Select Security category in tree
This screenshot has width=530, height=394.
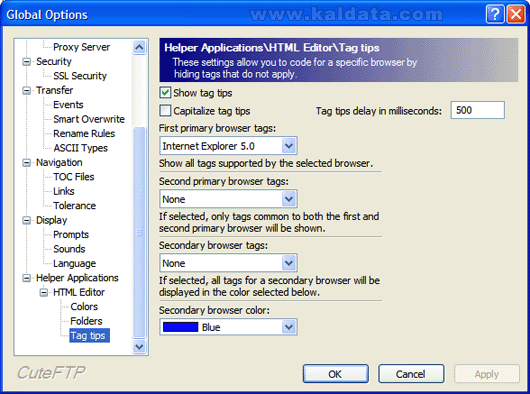[54, 61]
